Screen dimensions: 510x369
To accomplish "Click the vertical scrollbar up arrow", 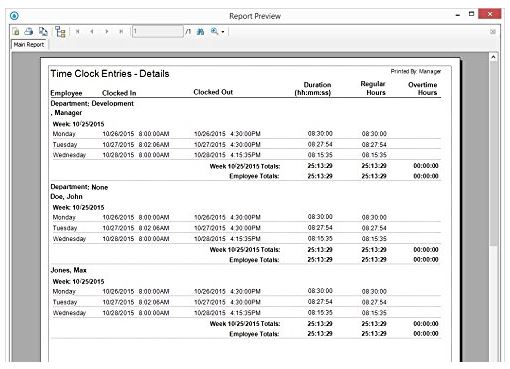I will (493, 57).
